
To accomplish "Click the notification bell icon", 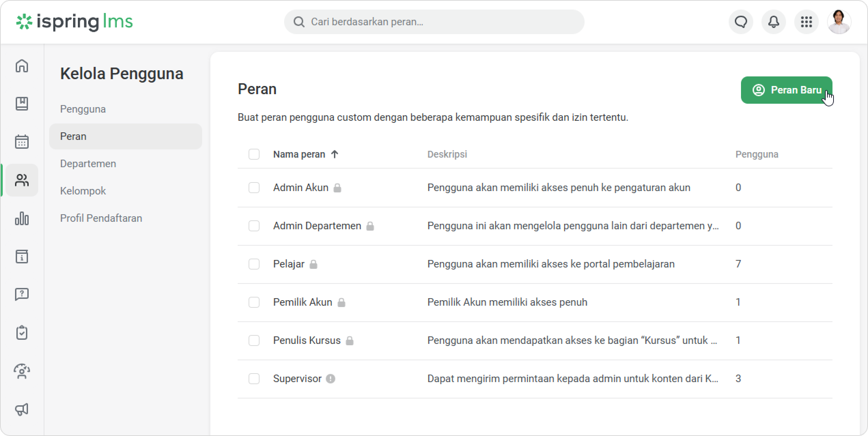I will (773, 22).
